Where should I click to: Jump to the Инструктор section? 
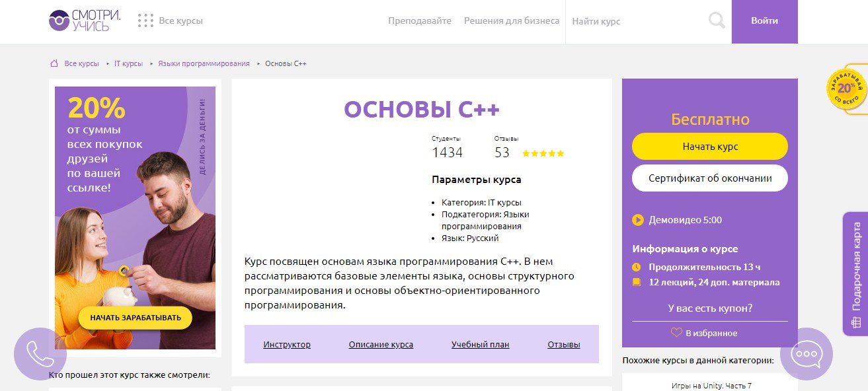(x=287, y=345)
